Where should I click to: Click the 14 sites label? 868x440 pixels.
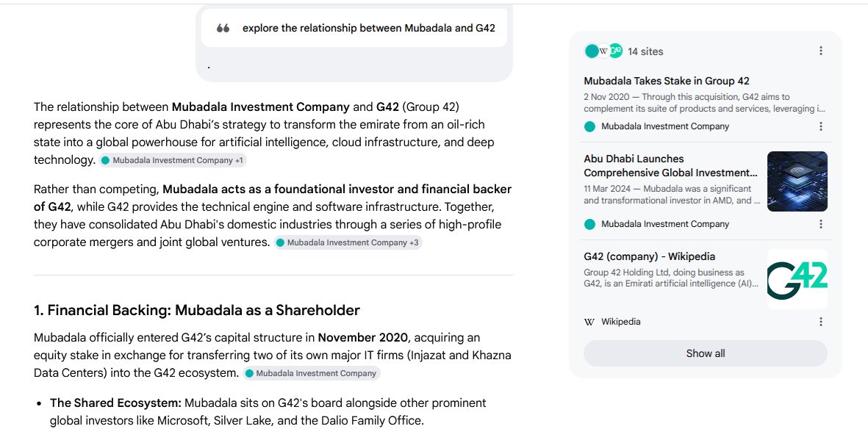645,51
